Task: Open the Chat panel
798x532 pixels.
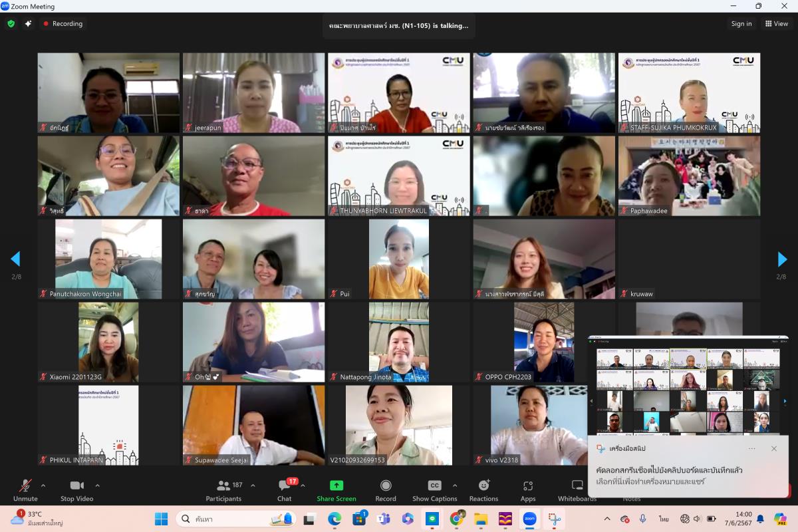Action: [285, 490]
